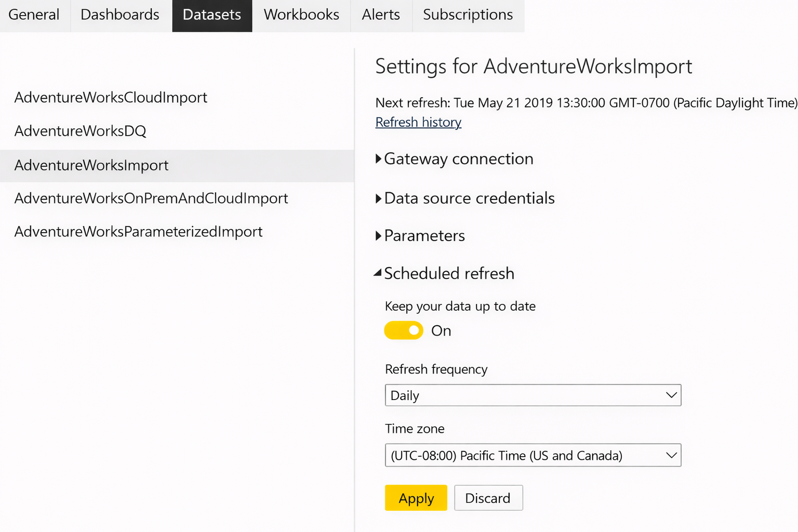
Task: Expand the Gateway connection section
Action: click(455, 159)
